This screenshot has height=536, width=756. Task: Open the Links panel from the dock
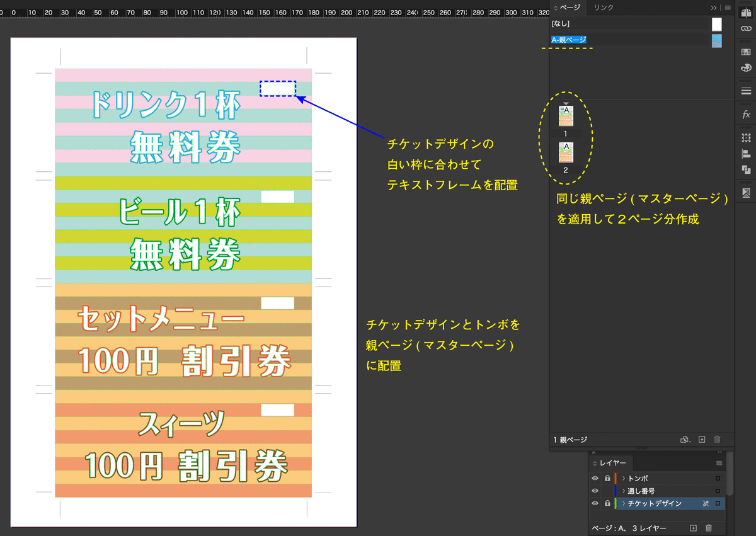tap(746, 29)
